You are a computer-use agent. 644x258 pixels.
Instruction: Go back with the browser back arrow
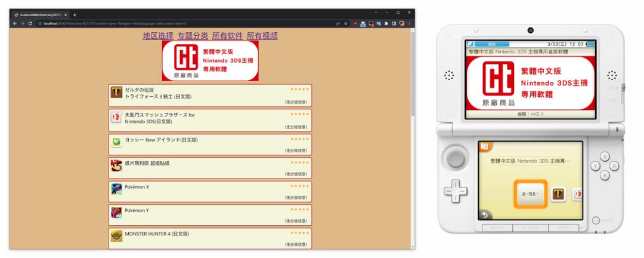(15, 23)
